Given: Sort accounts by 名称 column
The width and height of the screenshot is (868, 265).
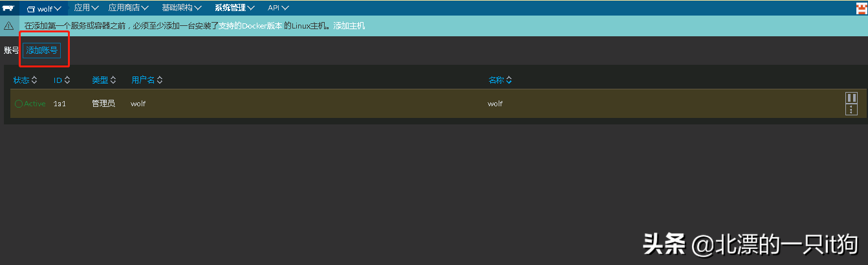Looking at the screenshot, I should tap(500, 80).
